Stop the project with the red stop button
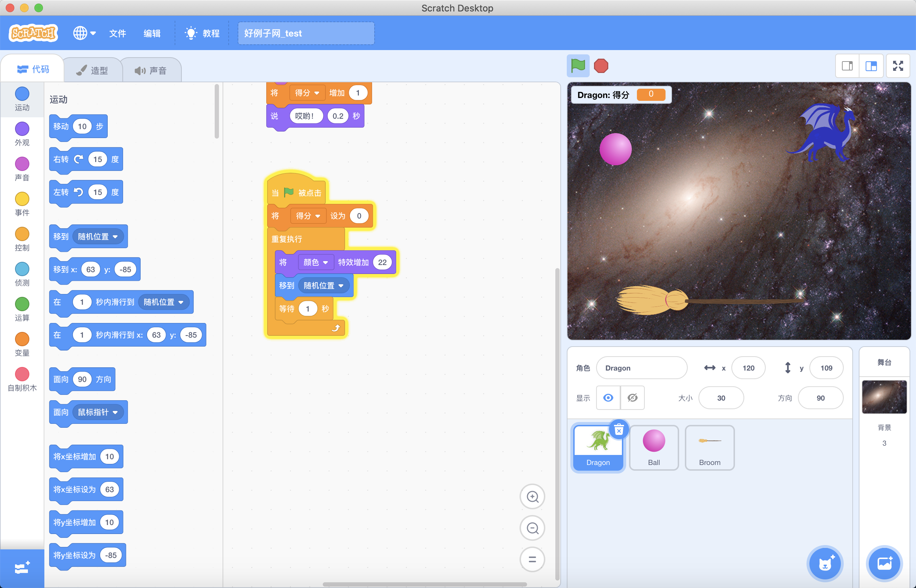Viewport: 916px width, 588px height. [x=601, y=66]
